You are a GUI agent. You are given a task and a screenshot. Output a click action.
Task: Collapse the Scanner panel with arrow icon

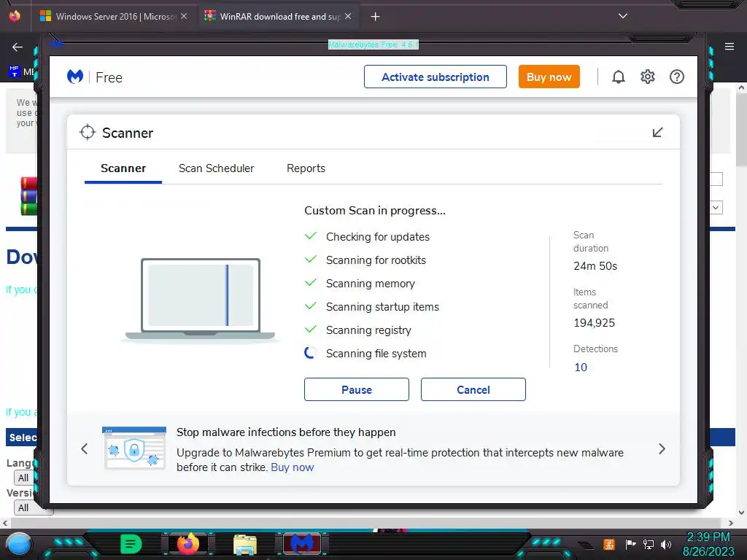point(657,133)
